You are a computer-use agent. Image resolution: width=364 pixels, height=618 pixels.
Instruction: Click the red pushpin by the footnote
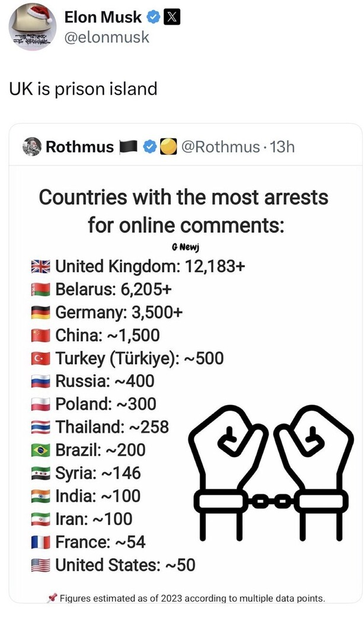tap(52, 597)
